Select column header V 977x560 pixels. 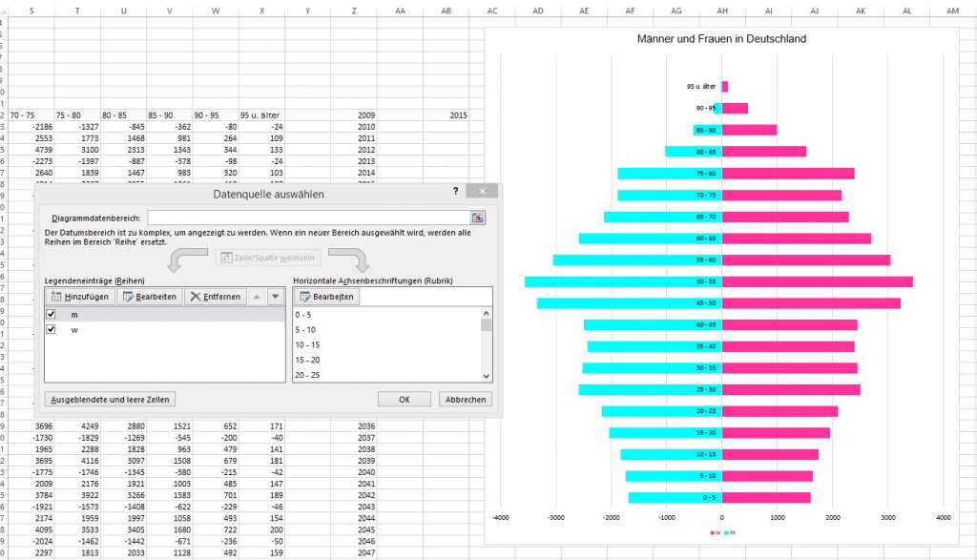coord(170,10)
